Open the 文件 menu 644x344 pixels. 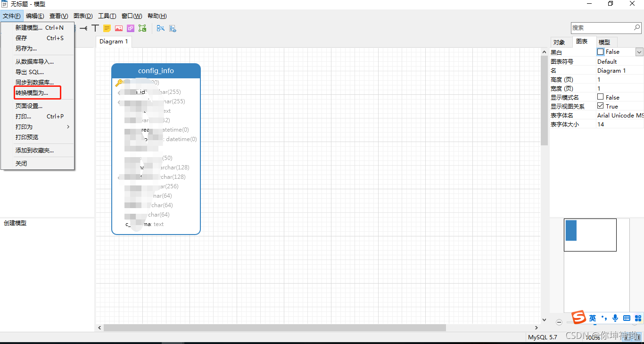point(11,16)
